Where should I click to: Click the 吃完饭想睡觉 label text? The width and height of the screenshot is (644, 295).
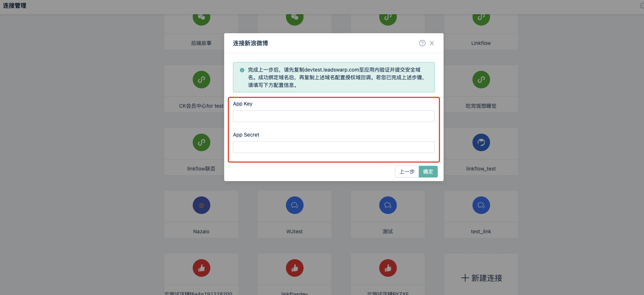[481, 106]
